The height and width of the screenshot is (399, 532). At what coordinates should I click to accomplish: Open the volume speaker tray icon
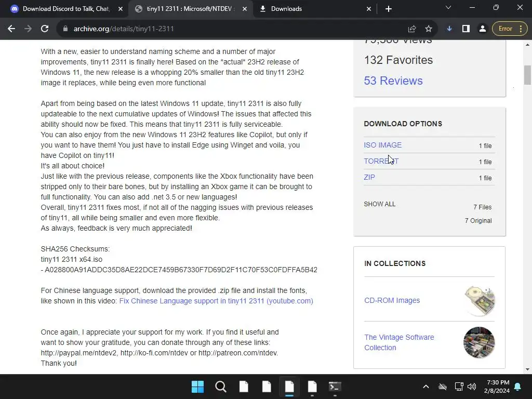(472, 387)
